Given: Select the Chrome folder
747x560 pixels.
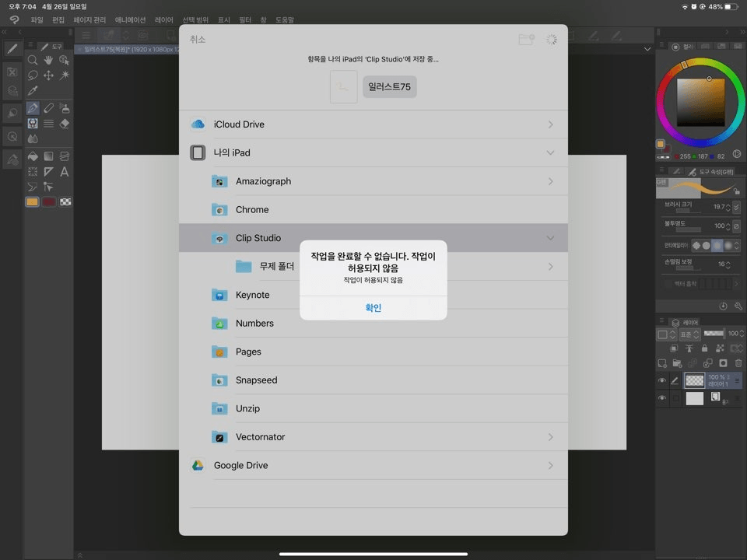Looking at the screenshot, I should tap(373, 209).
